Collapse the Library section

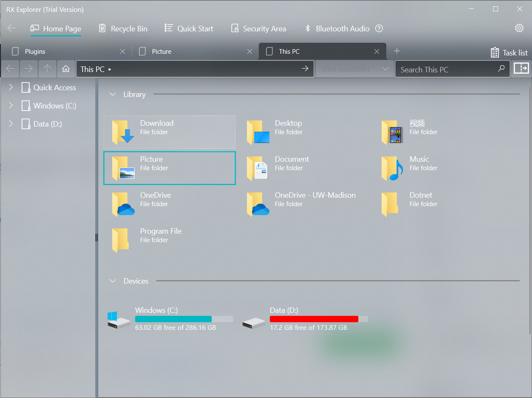[x=112, y=94]
